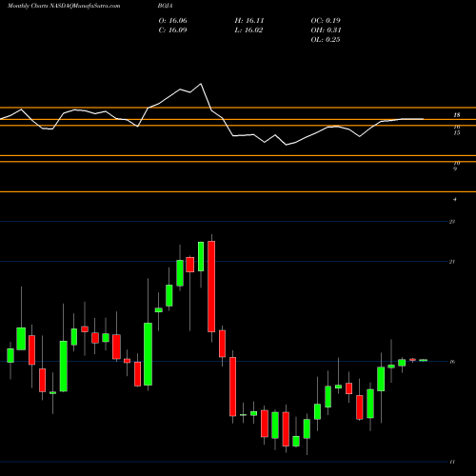
Task: Click the OH: 0.31 reading
Action: coord(326,30)
